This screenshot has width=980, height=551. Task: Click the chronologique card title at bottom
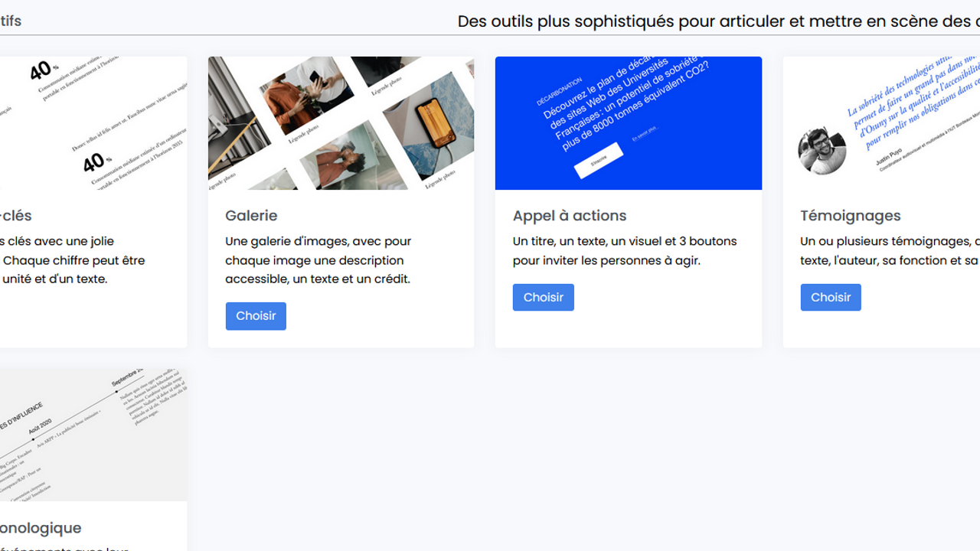(41, 528)
